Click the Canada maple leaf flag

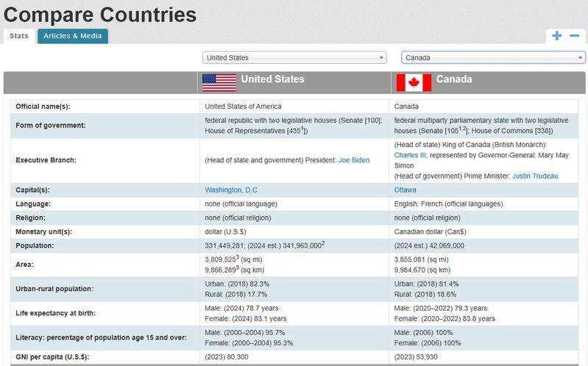414,82
